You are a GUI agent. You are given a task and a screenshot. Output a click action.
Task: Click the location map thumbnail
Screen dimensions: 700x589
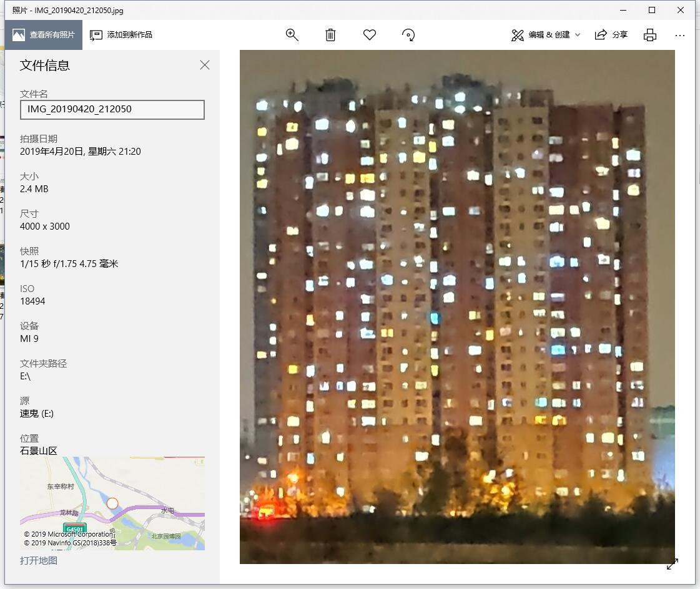coord(112,504)
